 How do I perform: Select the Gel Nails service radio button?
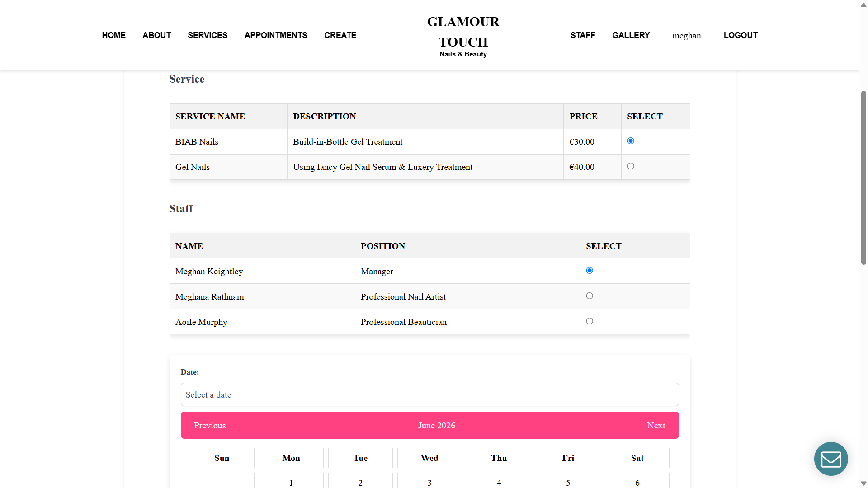631,166
